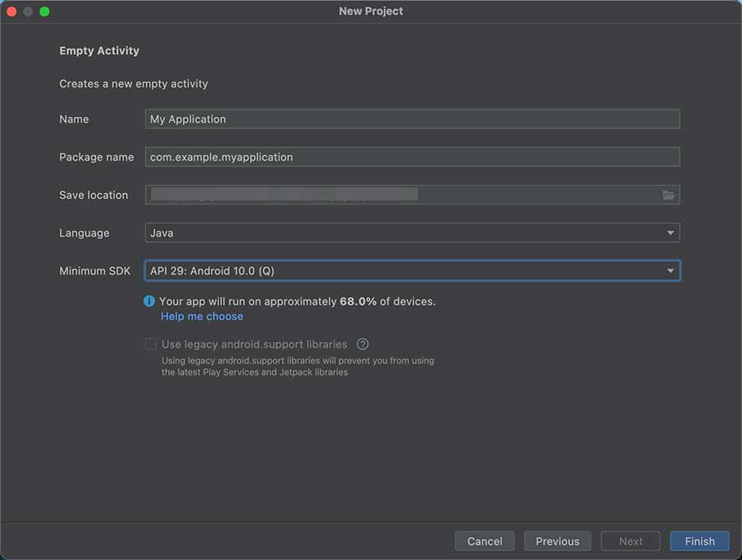Open the Help me choose link
Viewport: 742px width, 560px height.
coord(202,317)
